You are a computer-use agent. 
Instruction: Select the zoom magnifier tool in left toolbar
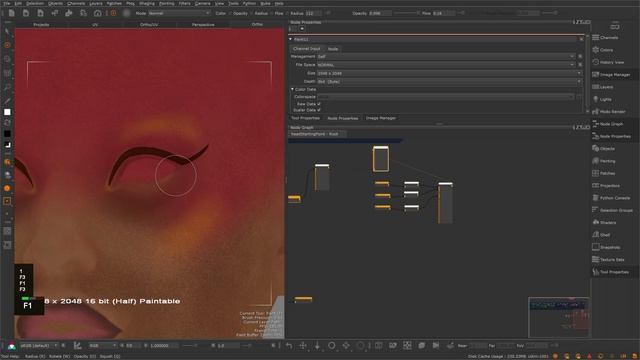point(7,87)
